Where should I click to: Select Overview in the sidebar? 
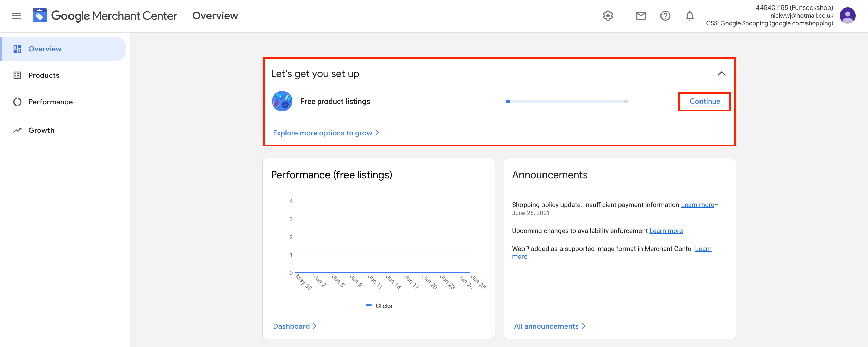(63, 49)
